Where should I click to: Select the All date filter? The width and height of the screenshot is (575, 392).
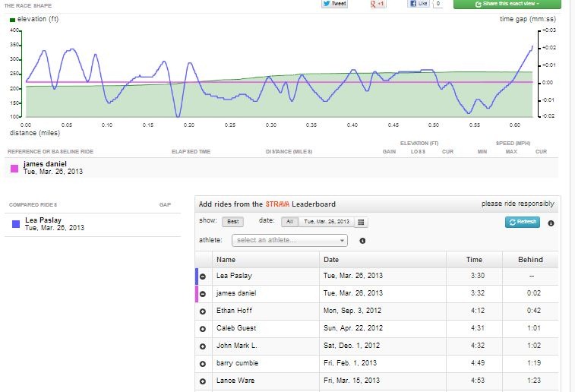289,222
